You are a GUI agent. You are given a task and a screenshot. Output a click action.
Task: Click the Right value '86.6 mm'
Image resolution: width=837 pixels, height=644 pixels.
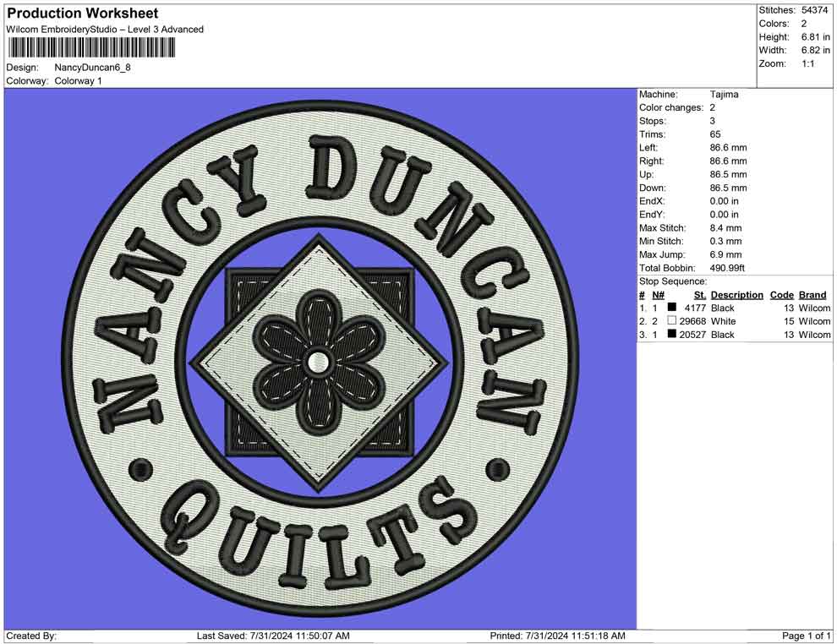point(728,161)
